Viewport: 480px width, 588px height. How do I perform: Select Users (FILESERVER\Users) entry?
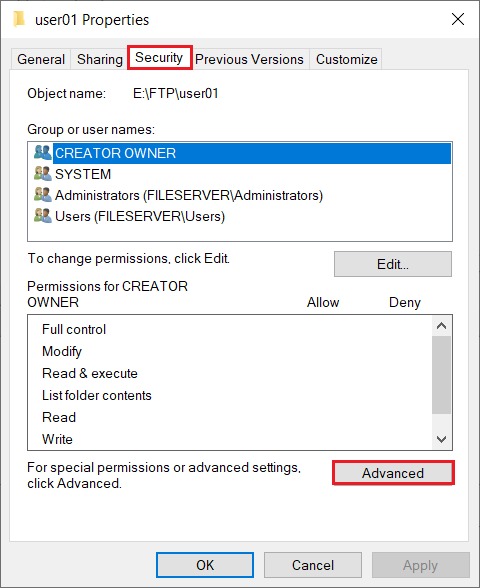point(140,216)
